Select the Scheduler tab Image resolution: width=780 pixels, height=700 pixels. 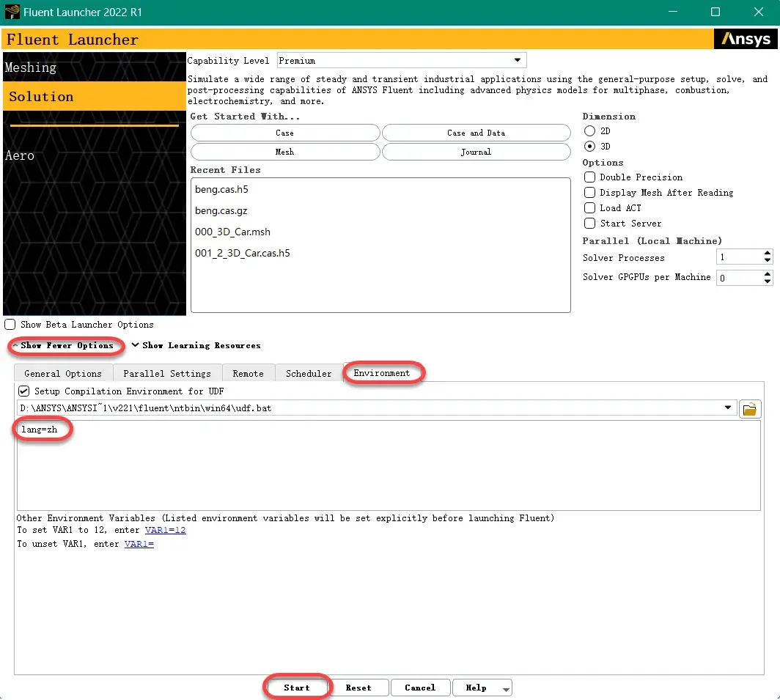click(309, 374)
